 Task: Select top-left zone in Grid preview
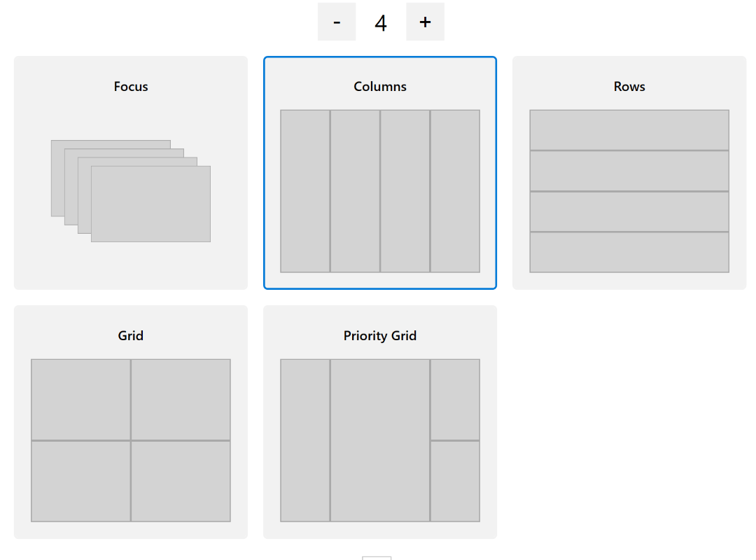(80, 399)
